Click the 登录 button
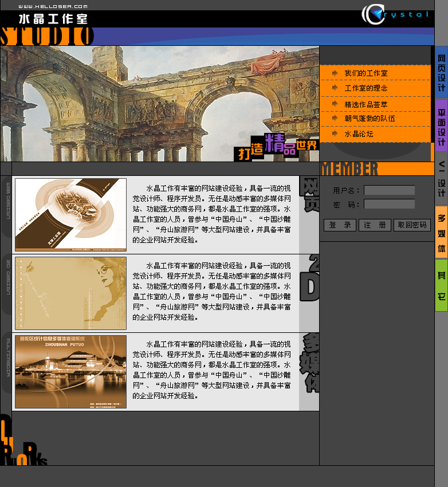The image size is (448, 487). (x=340, y=225)
